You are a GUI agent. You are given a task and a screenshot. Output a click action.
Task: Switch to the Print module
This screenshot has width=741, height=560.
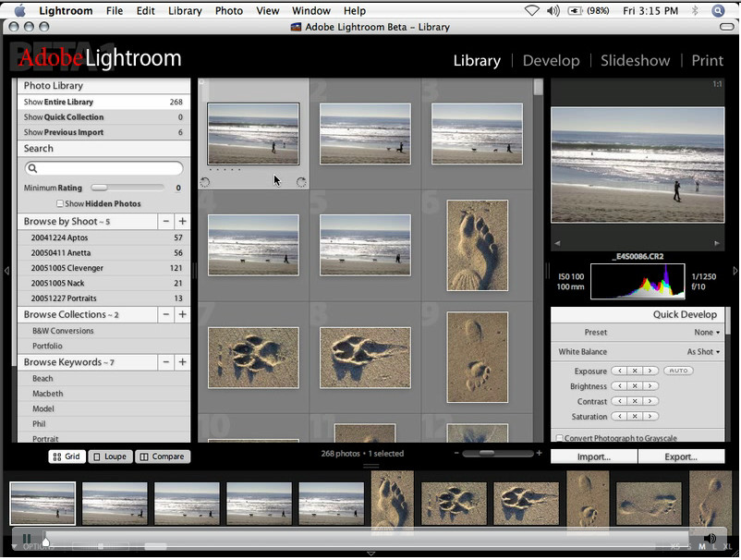pyautogui.click(x=708, y=60)
